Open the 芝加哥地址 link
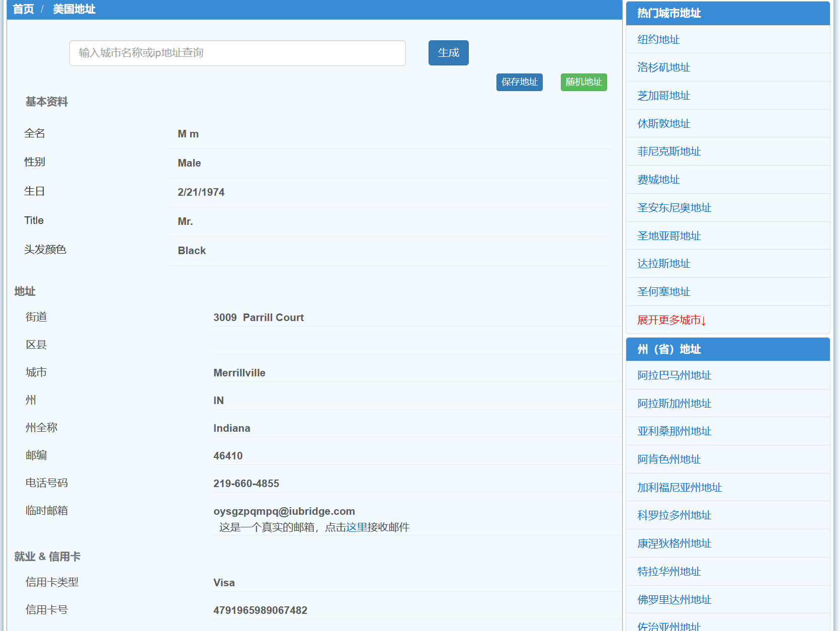Image resolution: width=840 pixels, height=631 pixels. click(x=663, y=96)
